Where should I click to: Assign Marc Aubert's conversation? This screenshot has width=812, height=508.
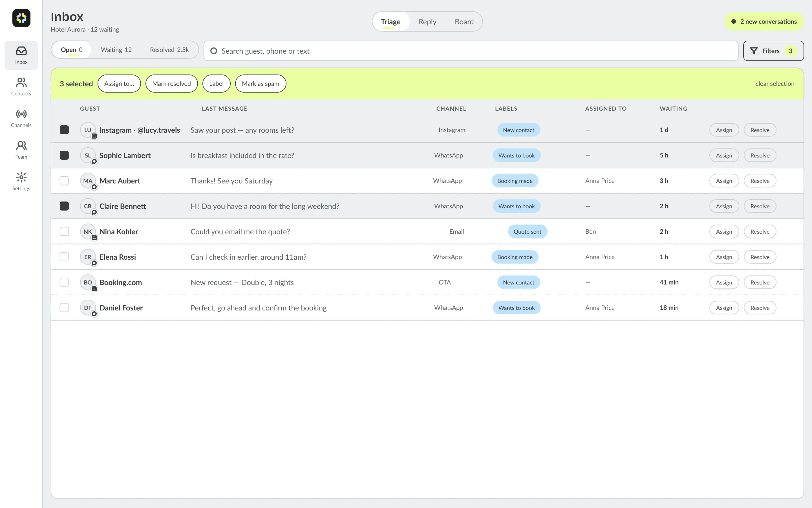tap(724, 181)
